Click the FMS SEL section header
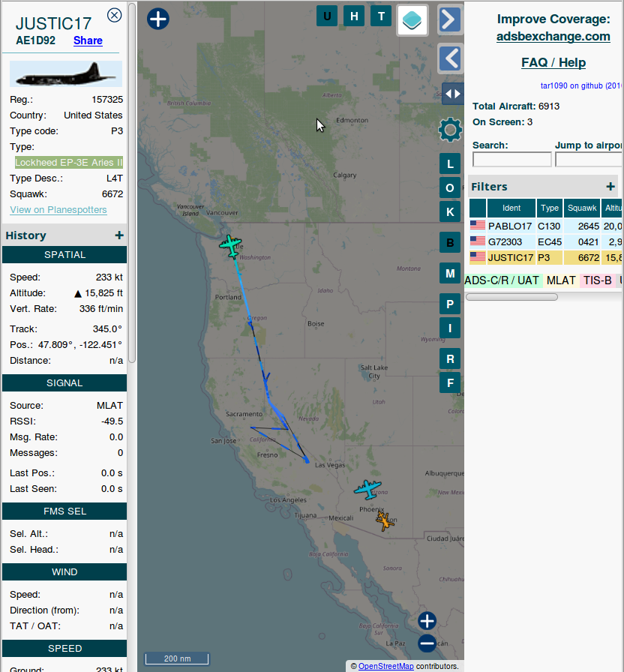This screenshot has width=624, height=672. point(64,511)
